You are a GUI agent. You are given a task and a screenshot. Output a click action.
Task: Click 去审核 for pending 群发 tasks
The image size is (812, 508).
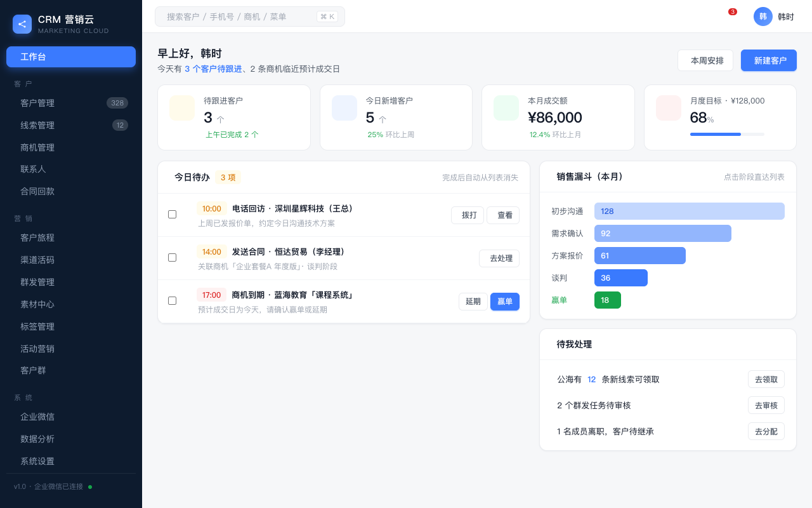pyautogui.click(x=766, y=405)
